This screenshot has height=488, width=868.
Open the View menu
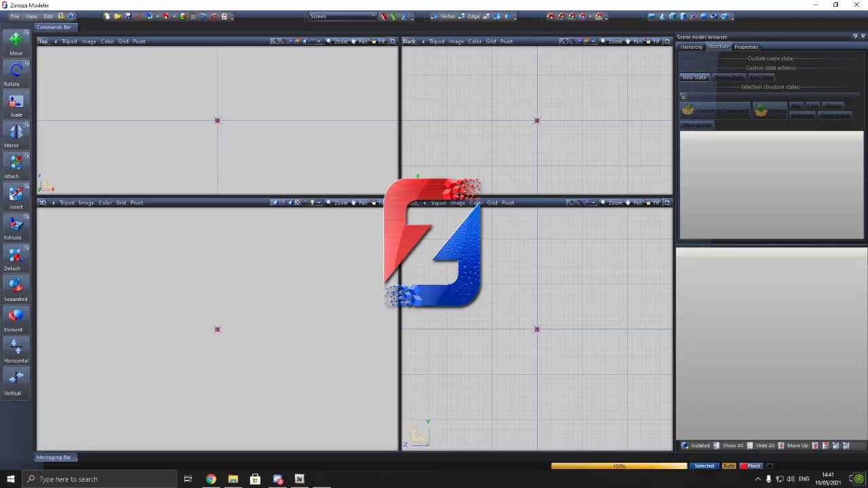pos(31,16)
